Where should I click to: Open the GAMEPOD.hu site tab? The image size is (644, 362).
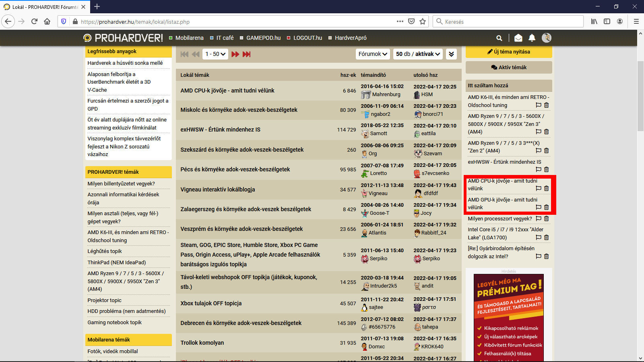click(260, 38)
